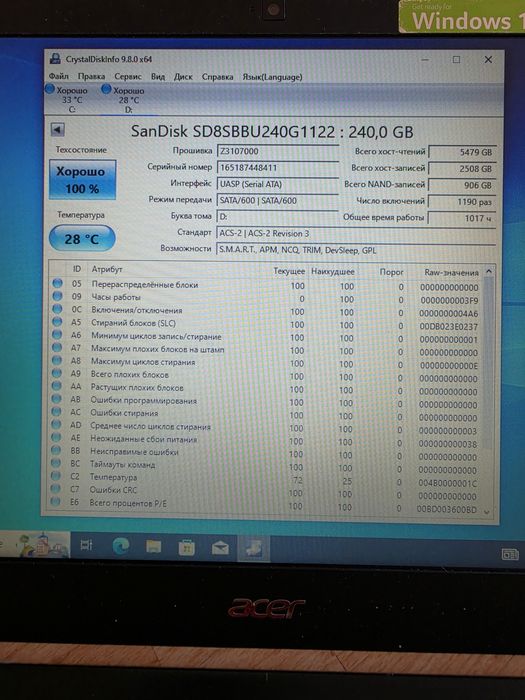Viewport: 525px width, 700px height.
Task: Click the Текущее column header
Action: coord(289,271)
